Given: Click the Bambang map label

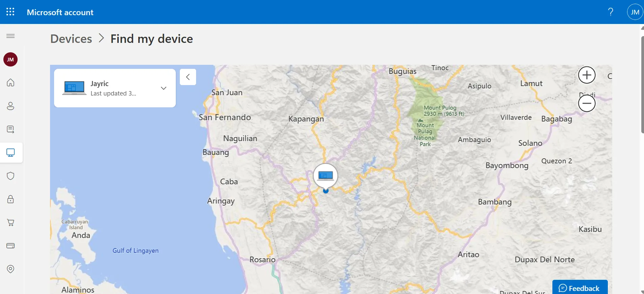Looking at the screenshot, I should pyautogui.click(x=495, y=202).
